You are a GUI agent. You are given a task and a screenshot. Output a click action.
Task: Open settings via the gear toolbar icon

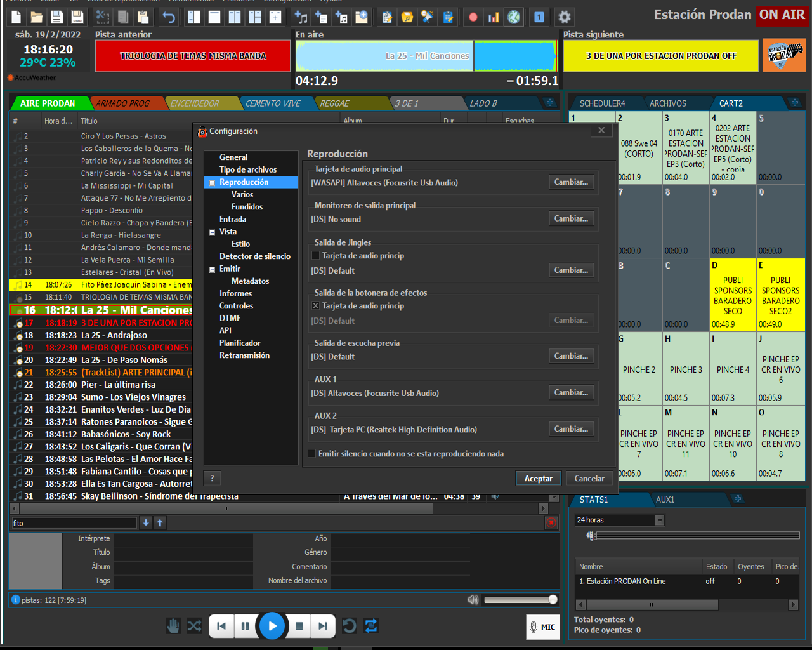tap(565, 17)
